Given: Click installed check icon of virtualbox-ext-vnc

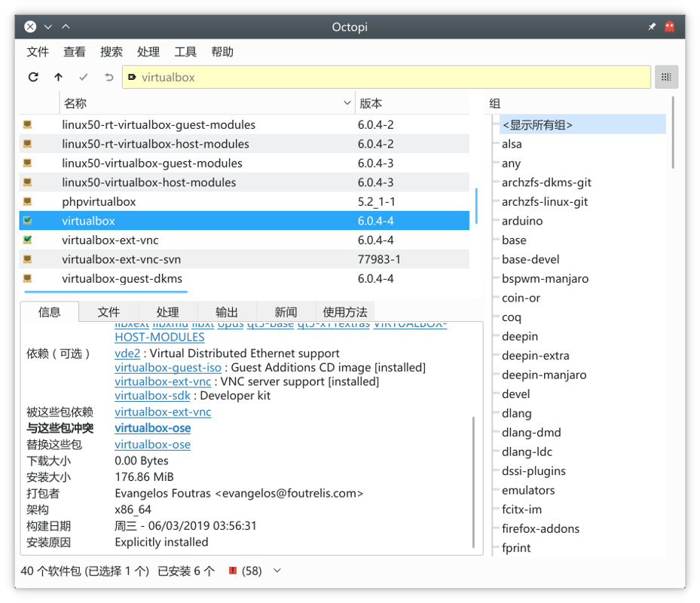Looking at the screenshot, I should coord(28,240).
